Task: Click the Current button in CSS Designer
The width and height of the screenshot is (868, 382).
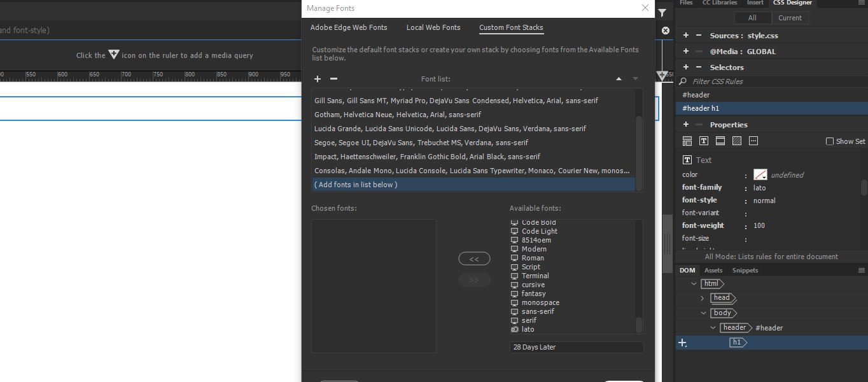Action: [790, 17]
